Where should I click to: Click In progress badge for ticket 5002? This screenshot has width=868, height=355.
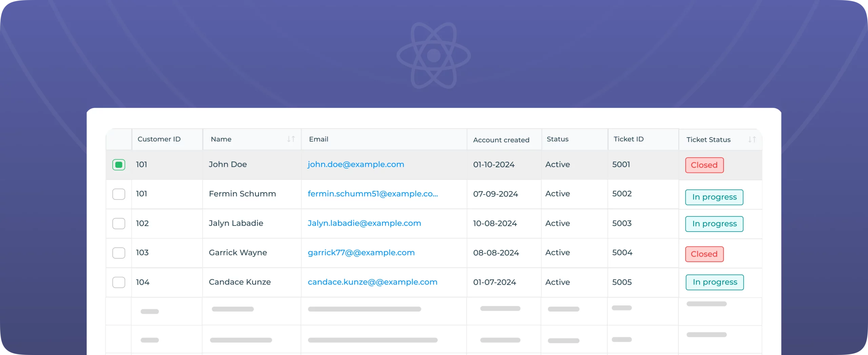click(714, 197)
